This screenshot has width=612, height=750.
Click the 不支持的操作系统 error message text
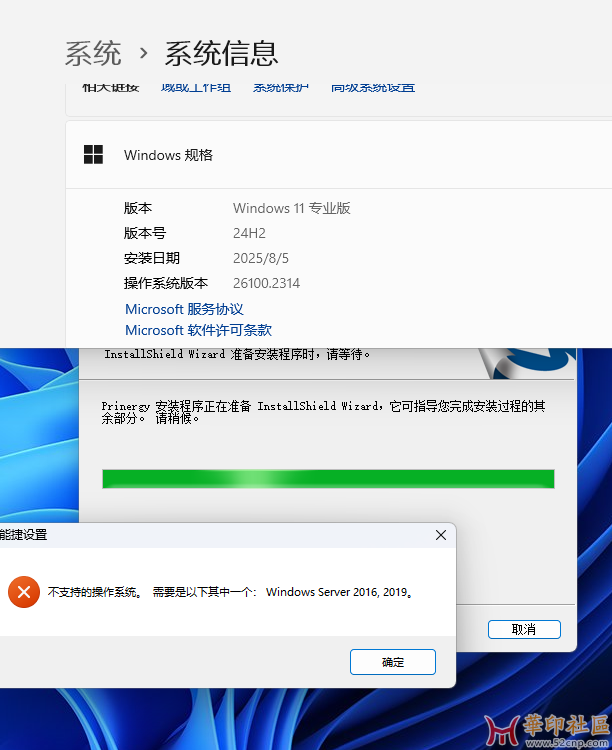[230, 592]
